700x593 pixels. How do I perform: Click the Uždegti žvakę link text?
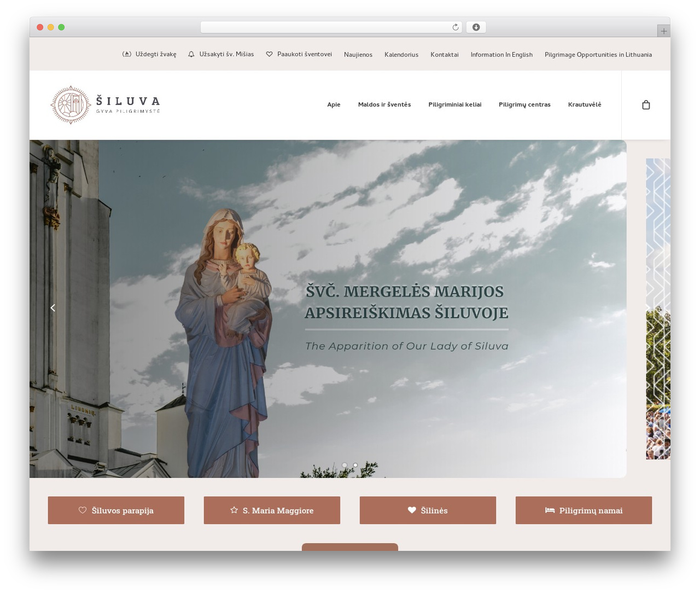(156, 54)
